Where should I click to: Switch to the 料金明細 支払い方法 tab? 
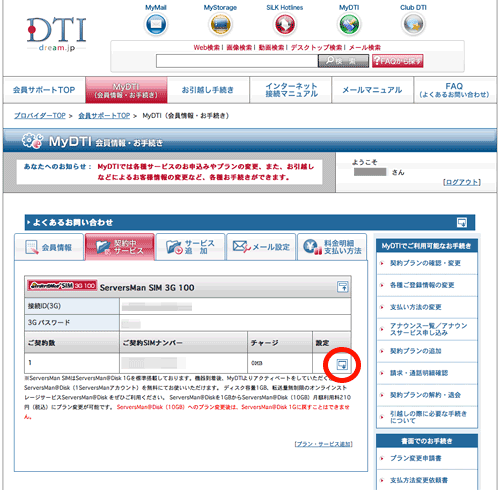click(x=332, y=247)
